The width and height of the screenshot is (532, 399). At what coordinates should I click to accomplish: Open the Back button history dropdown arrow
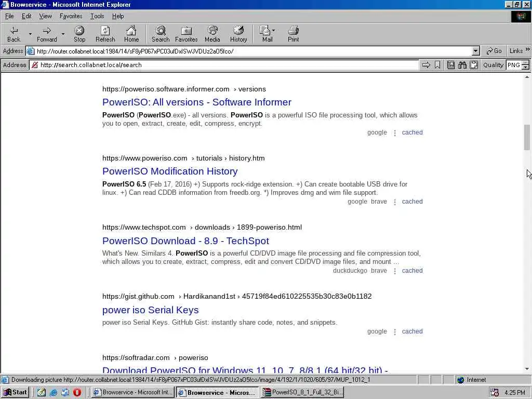click(x=30, y=34)
